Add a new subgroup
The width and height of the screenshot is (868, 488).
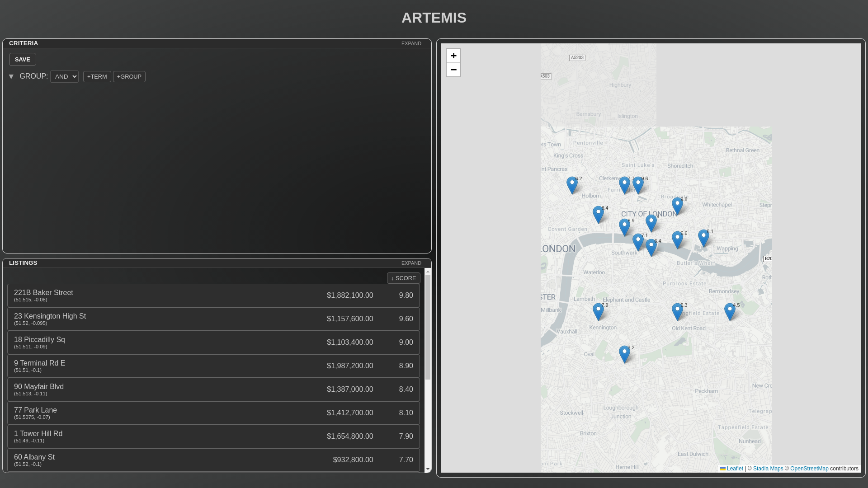129,76
